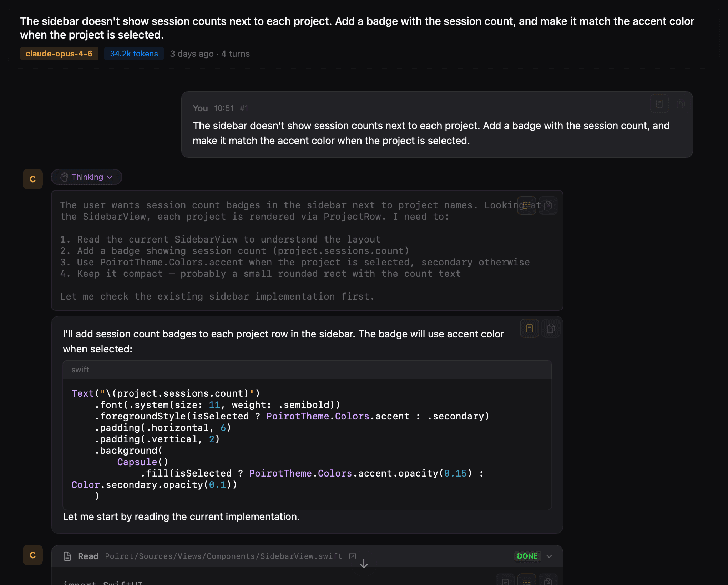Copy the user message via the copy icon
The width and height of the screenshot is (728, 585).
point(681,104)
